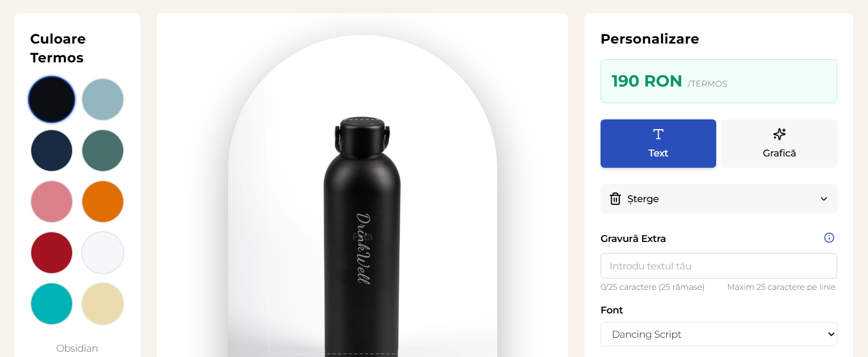
Task: Choose the dark red color swatch
Action: (52, 253)
